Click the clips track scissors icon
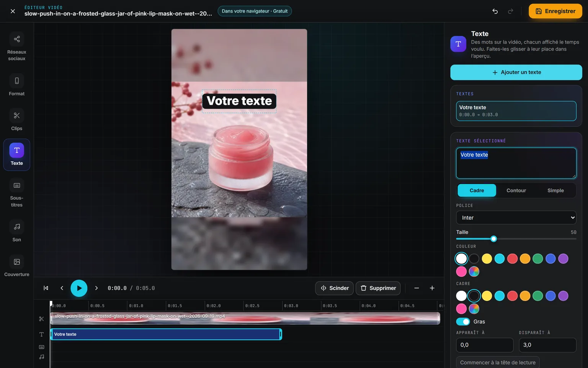The width and height of the screenshot is (588, 368). (42, 319)
